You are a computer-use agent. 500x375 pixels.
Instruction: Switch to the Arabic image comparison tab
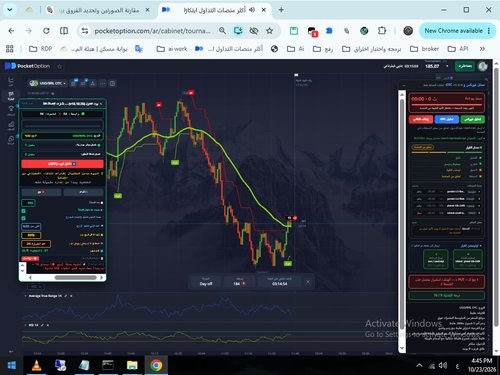[x=98, y=10]
